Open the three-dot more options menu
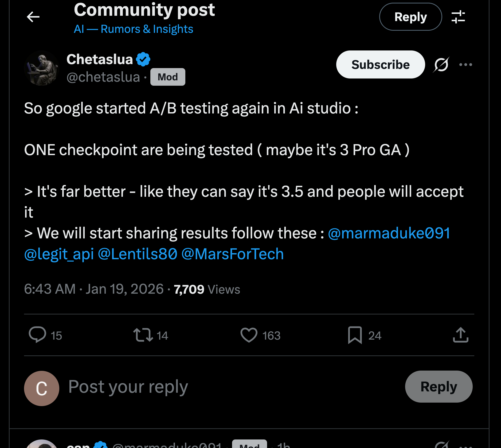The height and width of the screenshot is (448, 501). (x=465, y=65)
